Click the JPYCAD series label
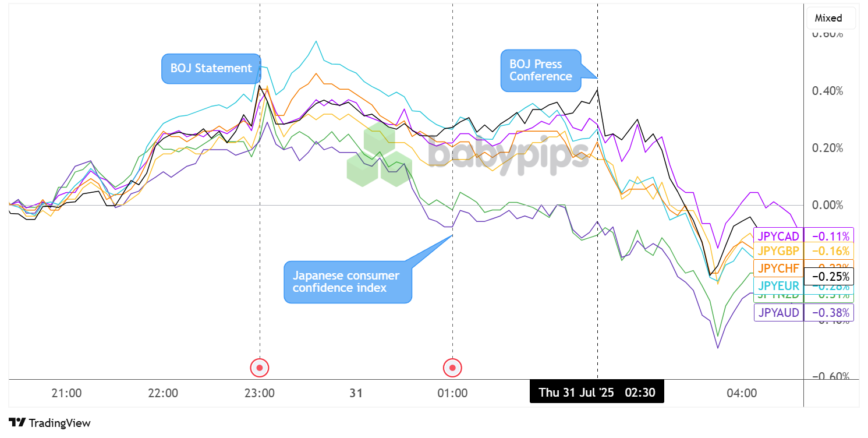Viewport: 868px width, 438px height. coord(778,236)
